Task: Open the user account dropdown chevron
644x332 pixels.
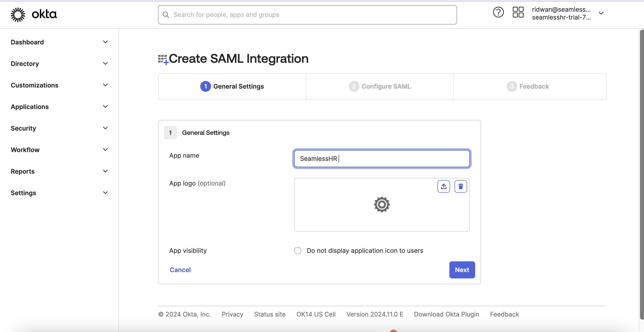Action: 601,13
